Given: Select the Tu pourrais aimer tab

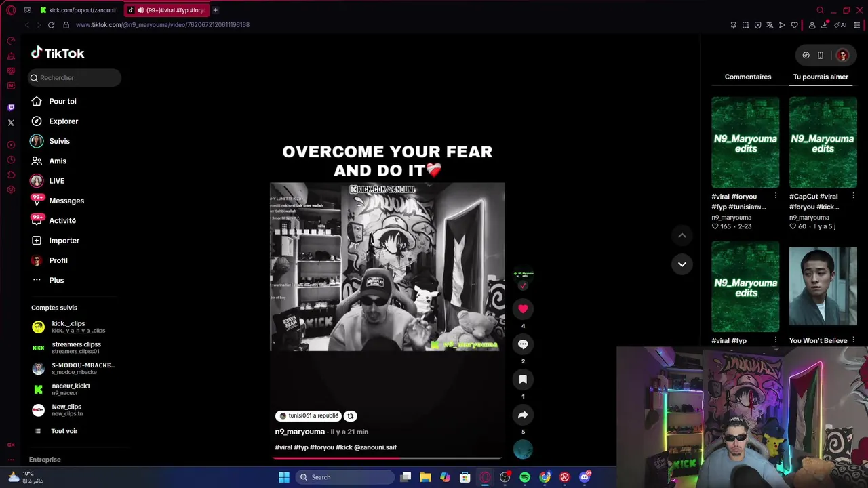Looking at the screenshot, I should click(x=821, y=77).
